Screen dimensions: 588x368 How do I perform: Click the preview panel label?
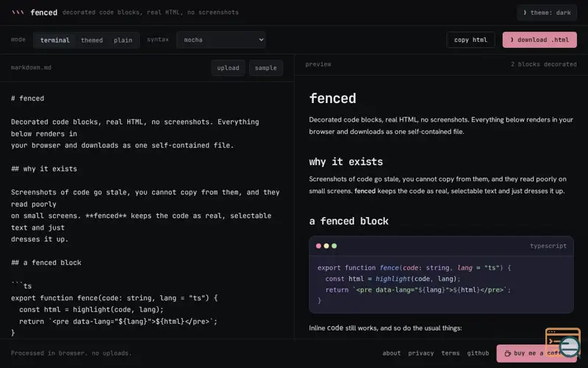(x=318, y=64)
